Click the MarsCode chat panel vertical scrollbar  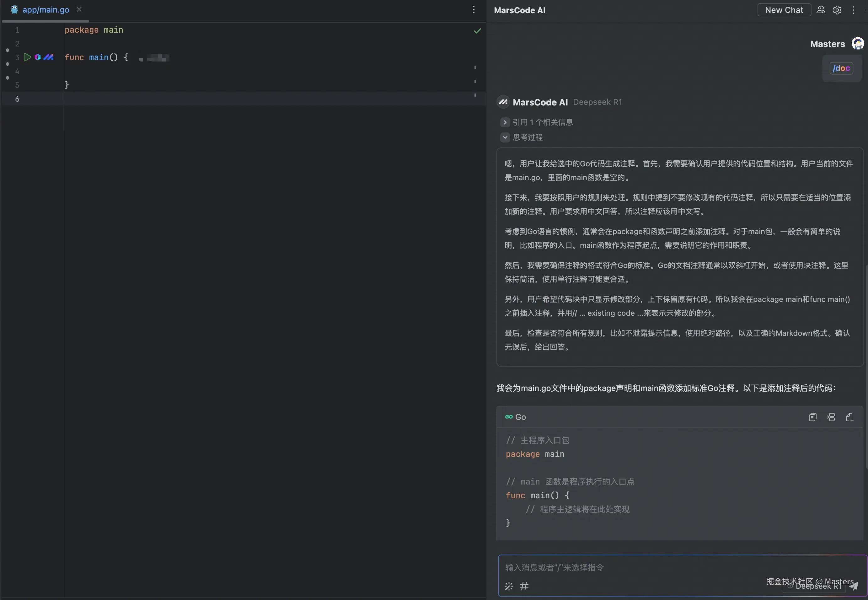(866, 367)
